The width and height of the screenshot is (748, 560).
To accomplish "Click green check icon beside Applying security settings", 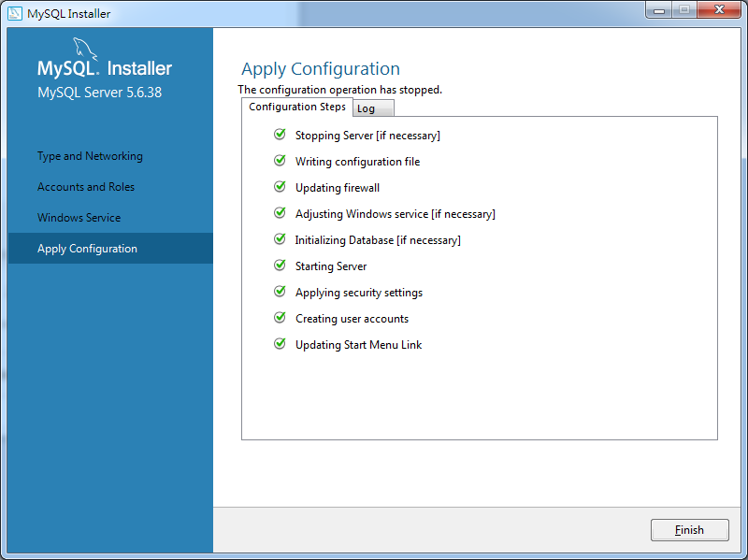I will (280, 292).
